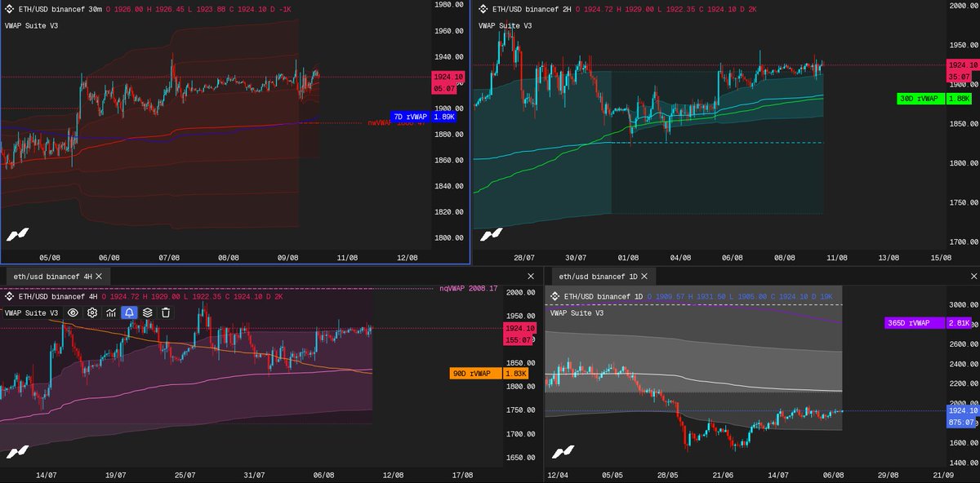Open symbol selector ETH/USD binancef 30m

click(x=60, y=10)
